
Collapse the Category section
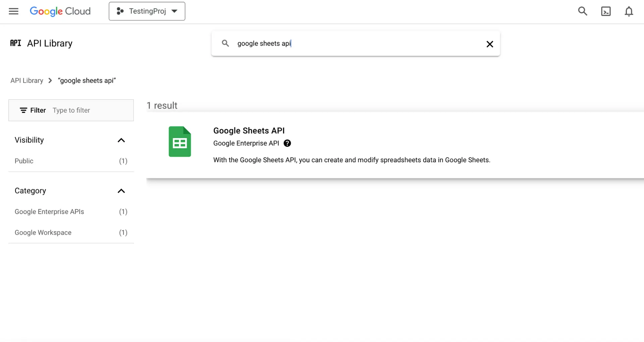tap(121, 191)
